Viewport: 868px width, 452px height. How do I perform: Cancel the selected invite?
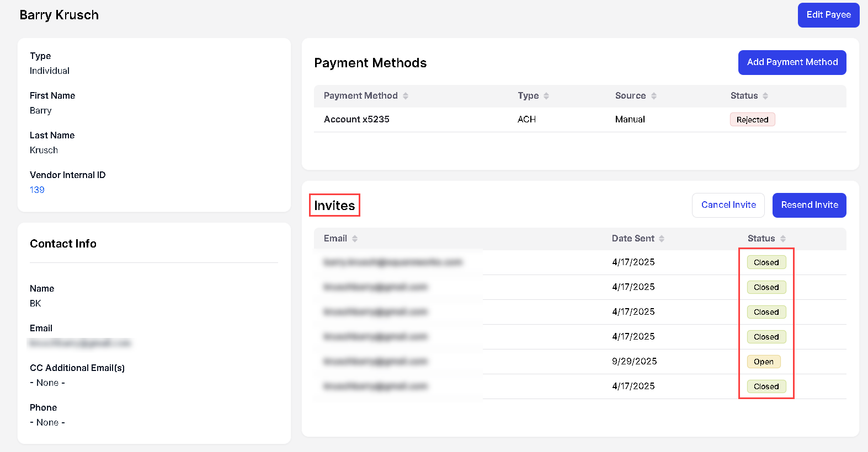pyautogui.click(x=728, y=205)
